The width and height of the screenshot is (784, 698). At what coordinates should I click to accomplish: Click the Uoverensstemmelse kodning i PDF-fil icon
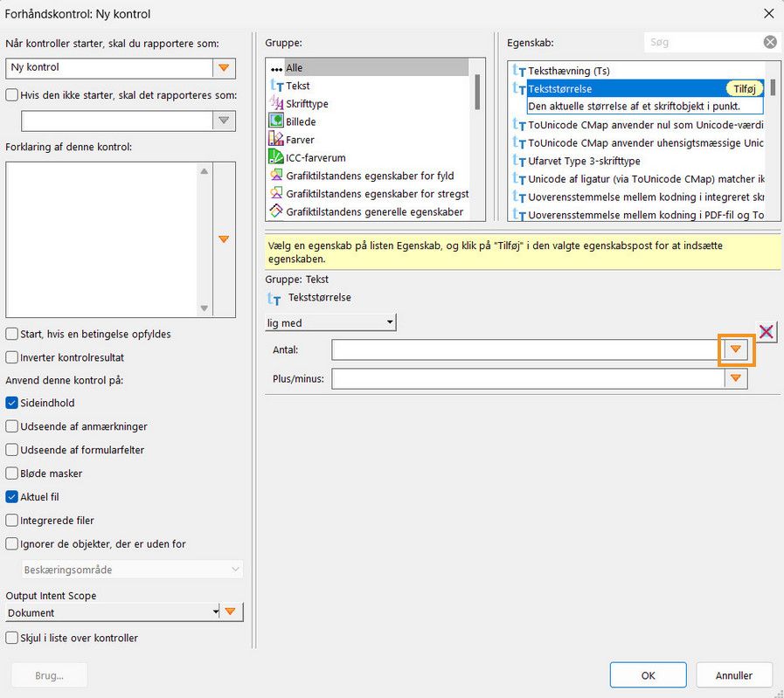(519, 215)
